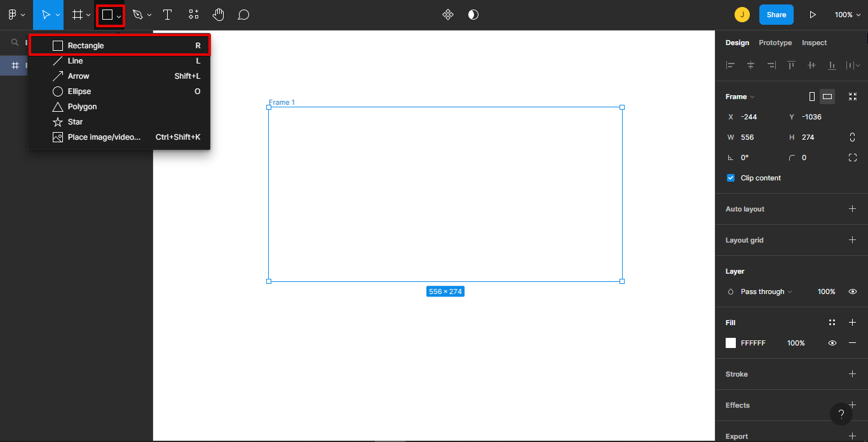Expand the Frame type dropdown
Viewport: 868px width, 442px height.
click(740, 97)
